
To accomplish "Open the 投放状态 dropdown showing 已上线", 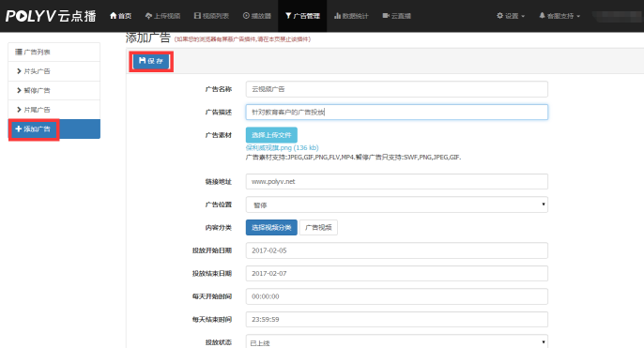I will [397, 341].
